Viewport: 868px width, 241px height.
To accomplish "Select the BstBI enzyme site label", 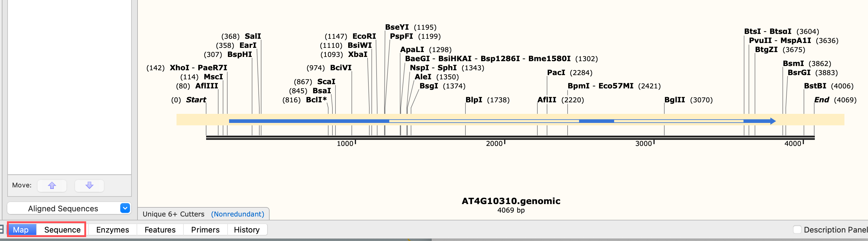I will coord(815,86).
